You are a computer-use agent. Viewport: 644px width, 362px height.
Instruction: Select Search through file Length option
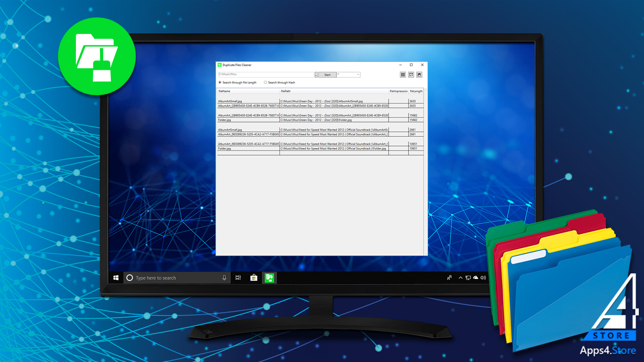click(x=237, y=82)
